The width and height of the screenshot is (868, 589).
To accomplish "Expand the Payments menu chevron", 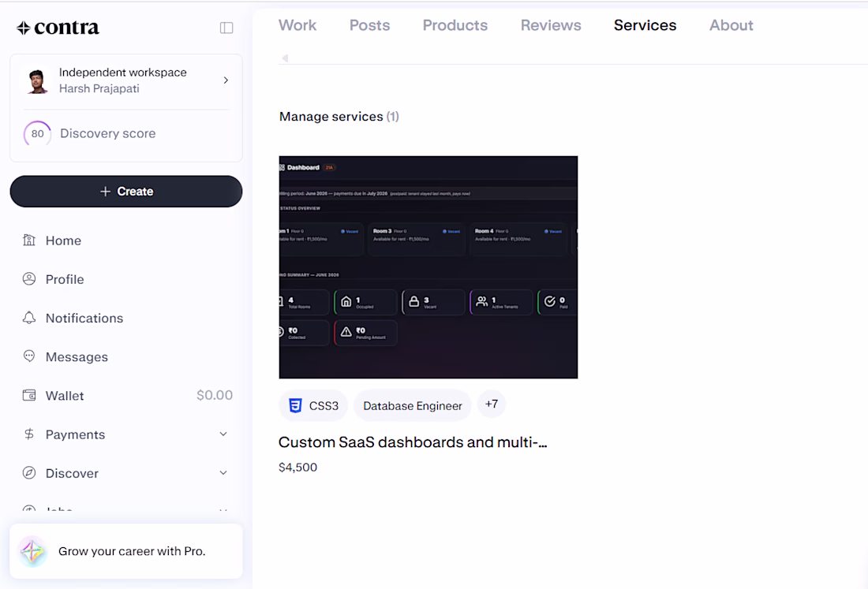I will (223, 434).
